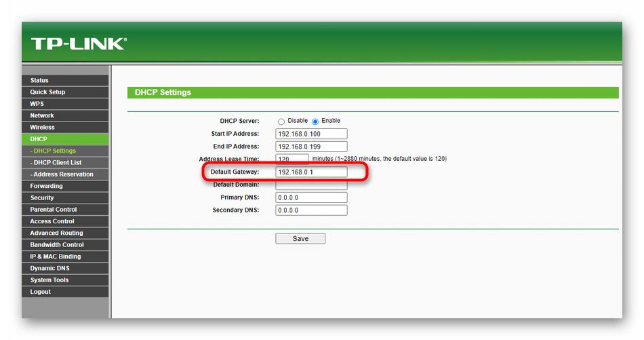This screenshot has width=644, height=340.
Task: Click the 'DHCP Server:' label
Action: pos(239,121)
